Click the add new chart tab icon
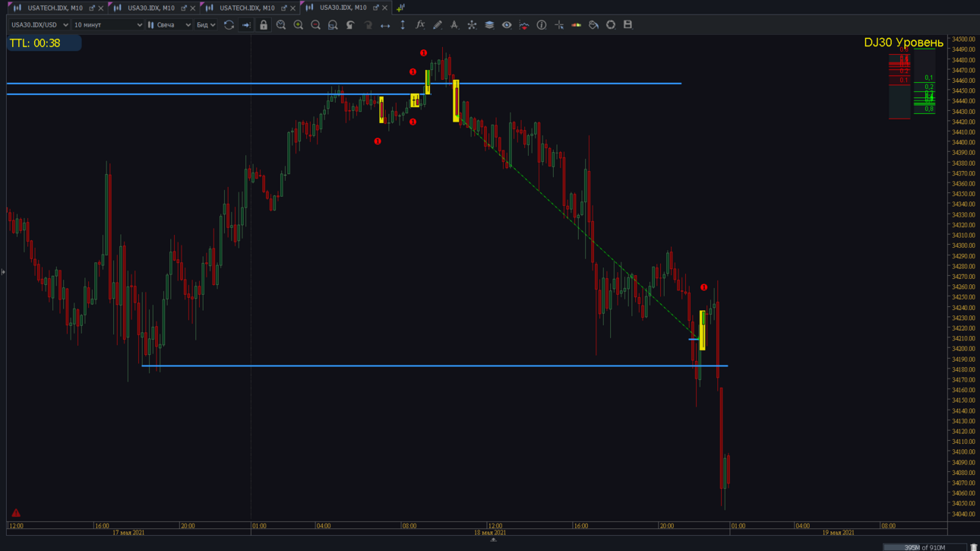980x551 pixels. pos(400,8)
